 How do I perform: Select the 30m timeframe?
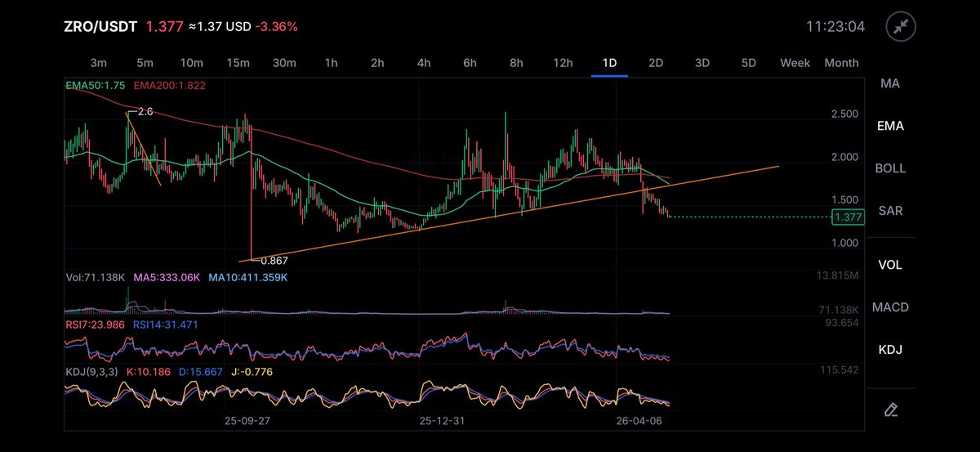pos(284,63)
